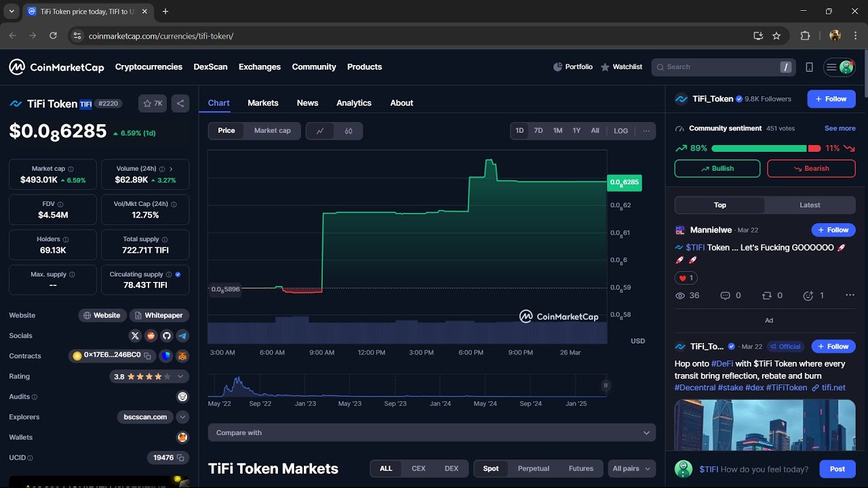Viewport: 868px width, 488px height.
Task: Open the DexScan menu
Action: click(210, 67)
